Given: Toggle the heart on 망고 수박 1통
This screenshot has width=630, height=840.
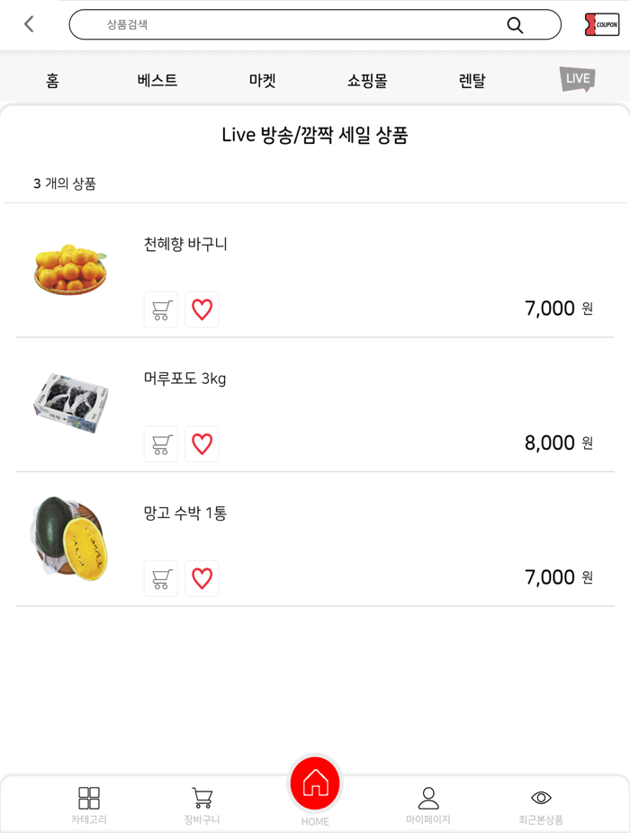Looking at the screenshot, I should 202,578.
